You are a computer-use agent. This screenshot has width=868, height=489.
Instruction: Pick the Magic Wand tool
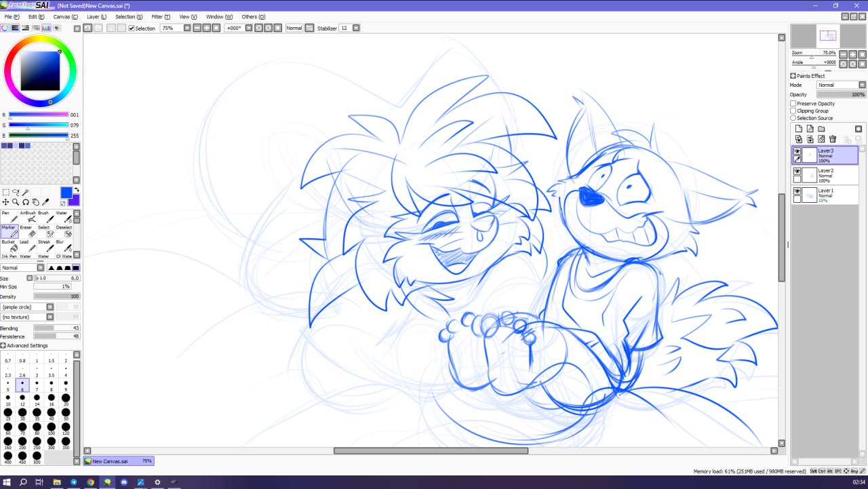pos(26,193)
